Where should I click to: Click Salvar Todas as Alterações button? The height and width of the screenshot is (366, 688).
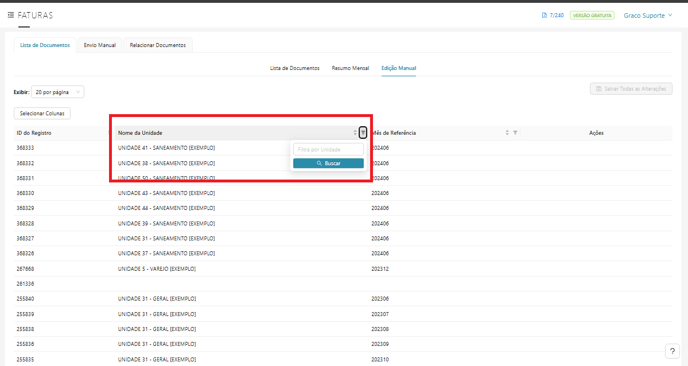pyautogui.click(x=631, y=89)
